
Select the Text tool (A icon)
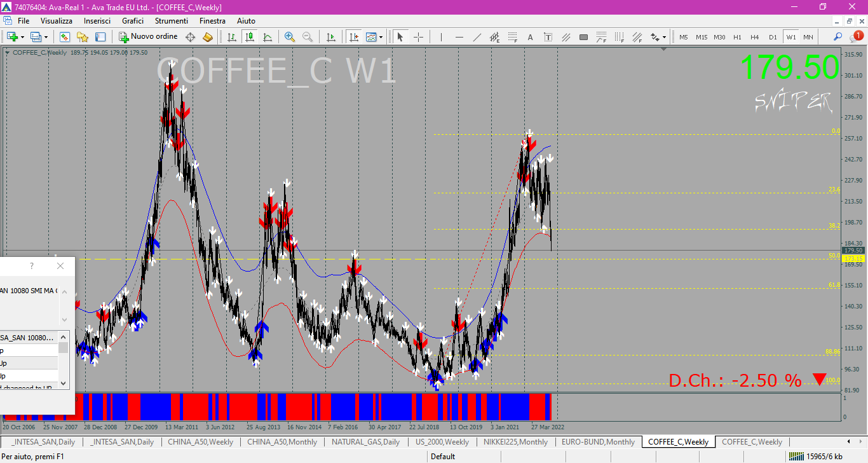click(x=530, y=37)
